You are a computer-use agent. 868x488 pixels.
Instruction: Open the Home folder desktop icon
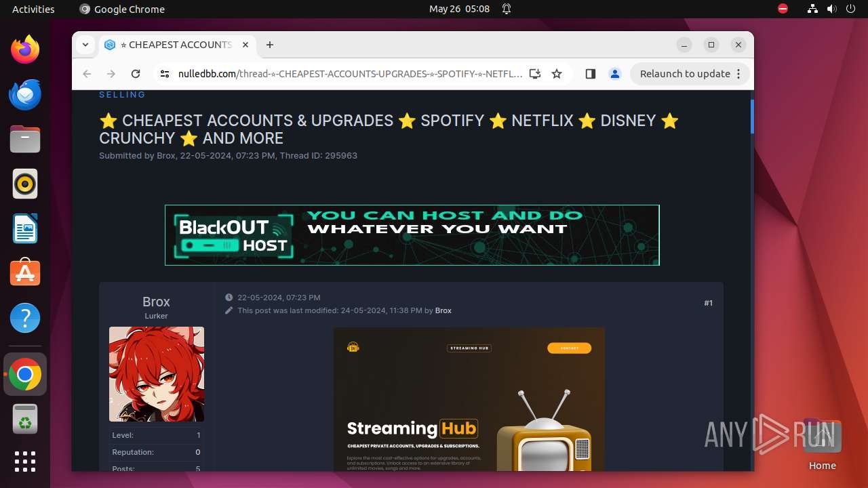click(x=822, y=445)
